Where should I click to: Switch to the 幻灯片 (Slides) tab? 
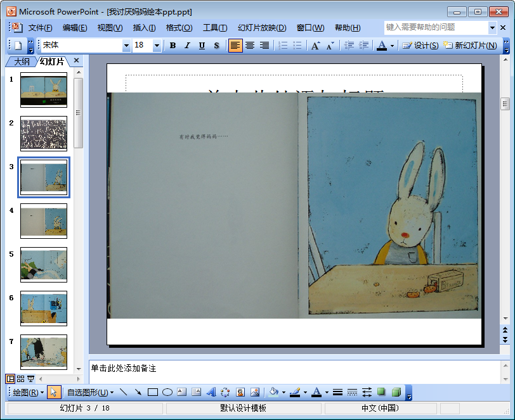pos(52,61)
